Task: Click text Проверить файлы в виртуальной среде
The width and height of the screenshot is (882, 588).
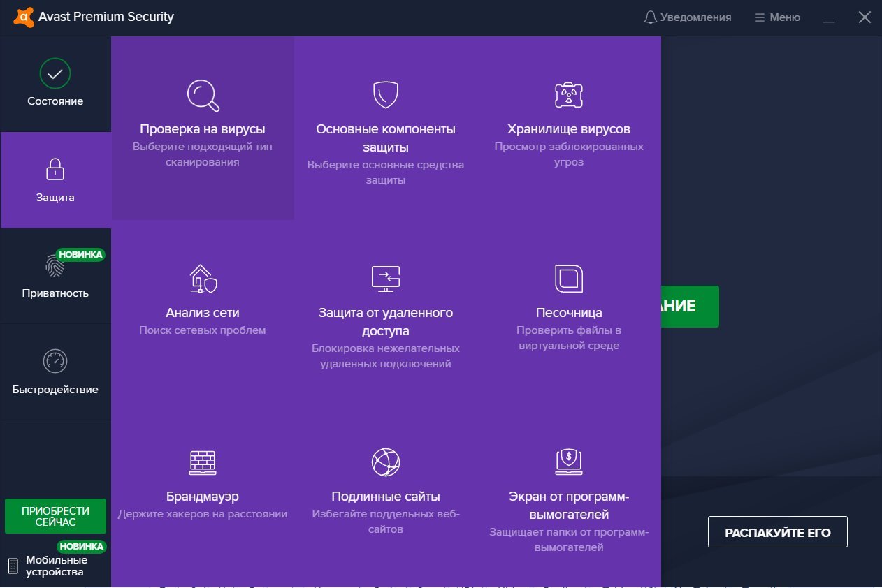Action: pyautogui.click(x=569, y=338)
